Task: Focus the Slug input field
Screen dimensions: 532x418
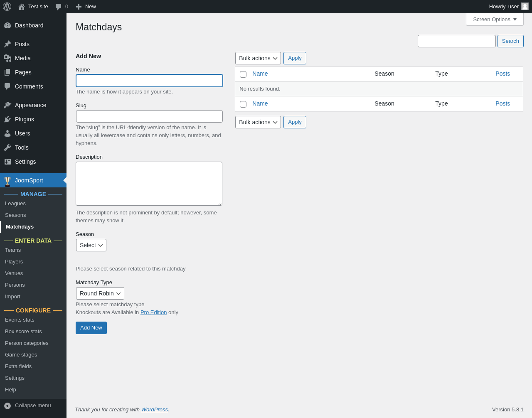Action: (x=149, y=116)
